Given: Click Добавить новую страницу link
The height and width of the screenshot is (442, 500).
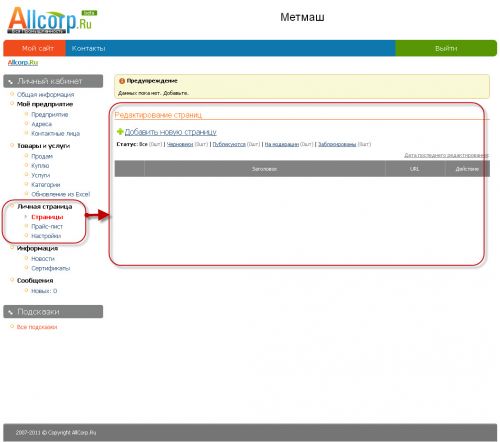Looking at the screenshot, I should click(170, 132).
